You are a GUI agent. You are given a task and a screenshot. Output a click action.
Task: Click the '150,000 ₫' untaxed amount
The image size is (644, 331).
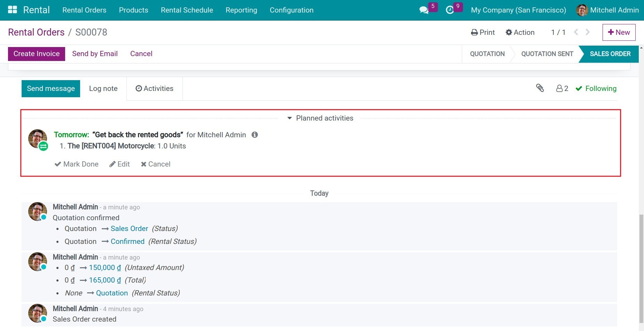click(105, 268)
